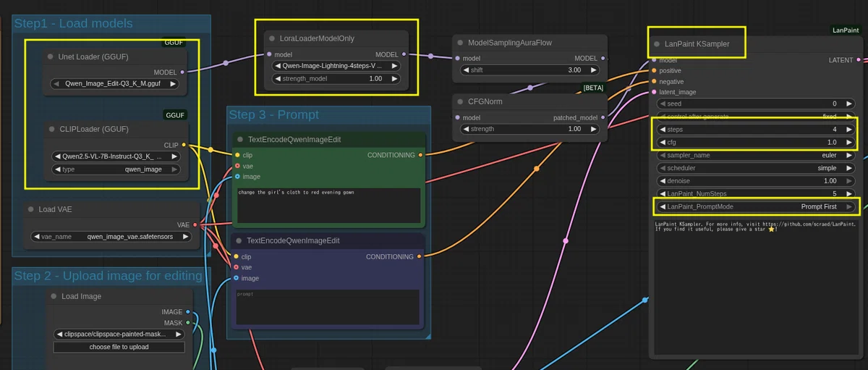Increase strength_model with right arrow
The image size is (868, 370).
click(x=395, y=78)
